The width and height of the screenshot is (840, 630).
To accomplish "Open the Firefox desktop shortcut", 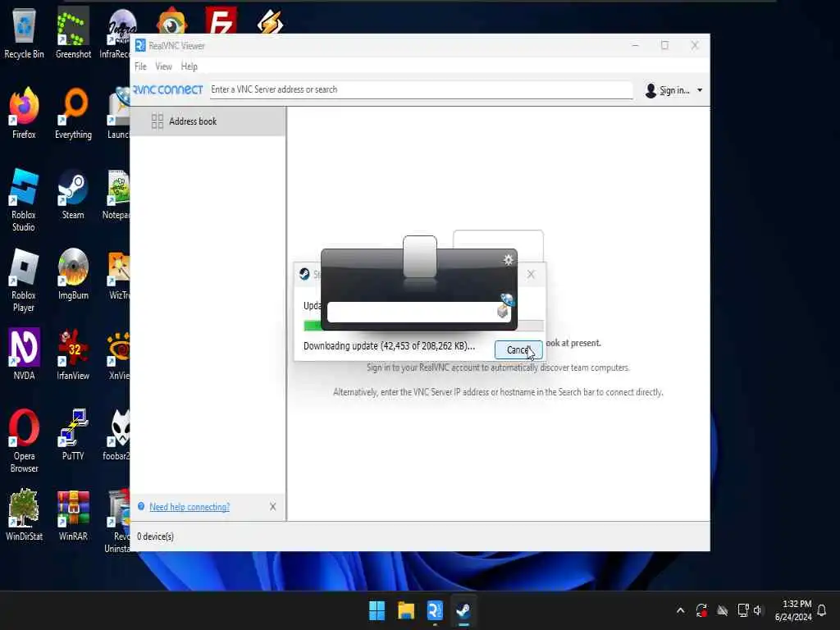I will pos(24,112).
